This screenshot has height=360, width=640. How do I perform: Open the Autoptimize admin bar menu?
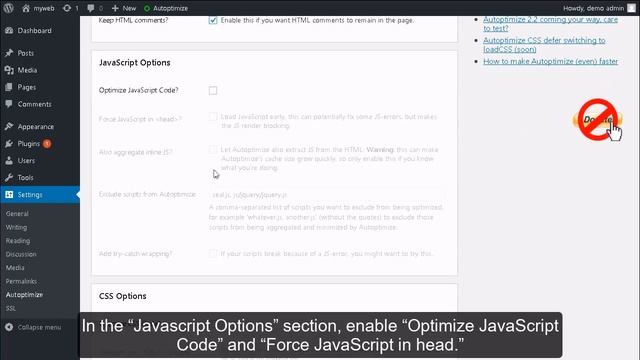(166, 8)
